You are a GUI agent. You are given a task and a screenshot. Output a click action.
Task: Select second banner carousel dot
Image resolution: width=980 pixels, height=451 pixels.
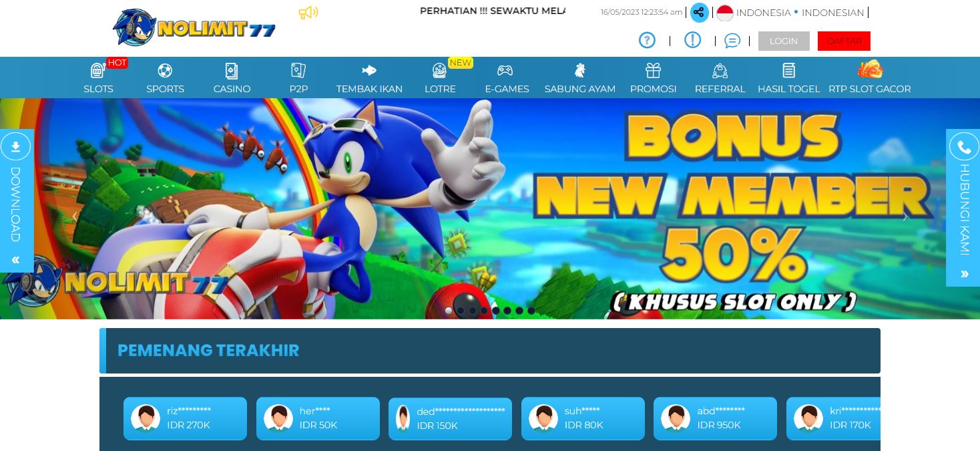(x=461, y=311)
